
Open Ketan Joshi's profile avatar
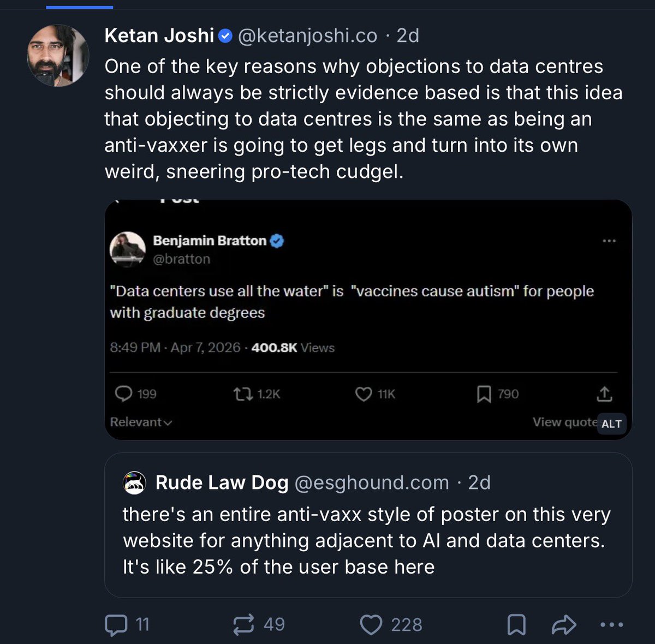58,55
